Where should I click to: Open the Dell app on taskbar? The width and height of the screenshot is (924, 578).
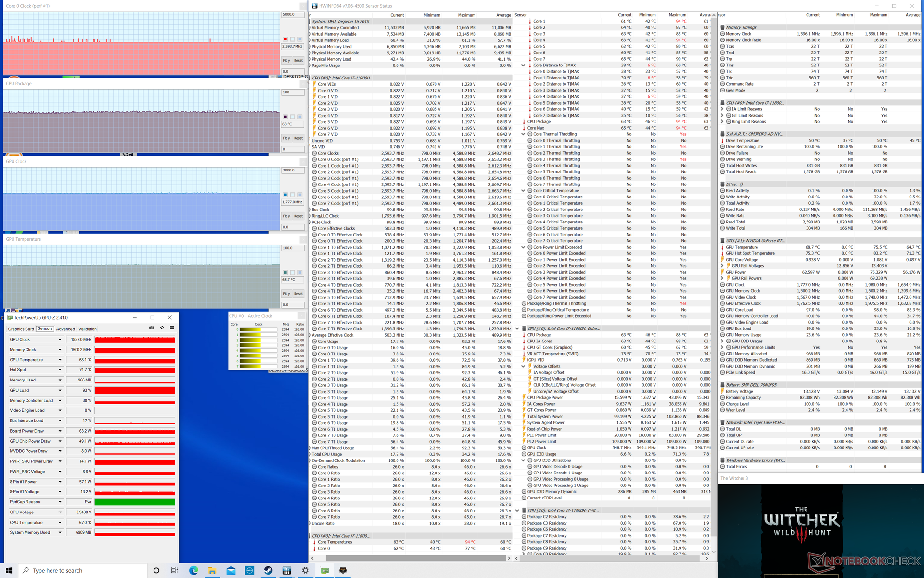pos(249,570)
